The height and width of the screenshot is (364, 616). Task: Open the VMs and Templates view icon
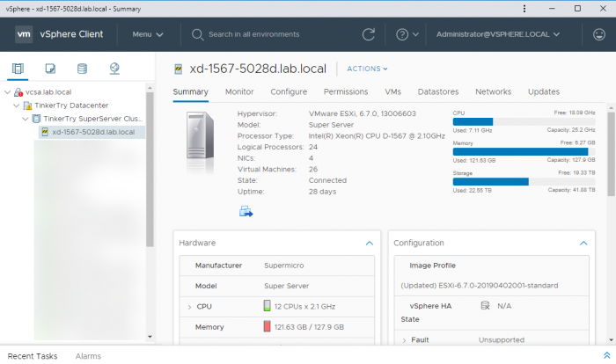(50, 69)
